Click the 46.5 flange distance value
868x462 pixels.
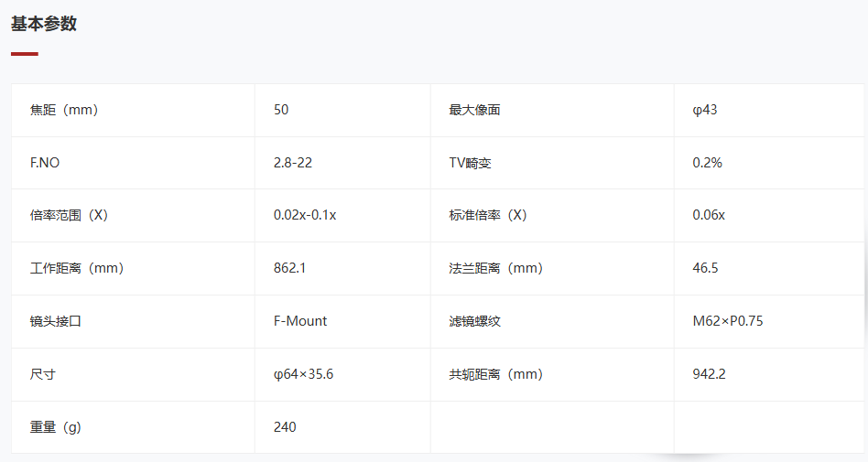pos(705,268)
